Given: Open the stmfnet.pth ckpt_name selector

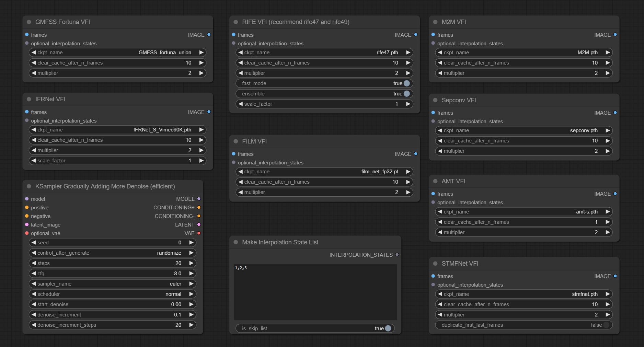Looking at the screenshot, I should pyautogui.click(x=524, y=294).
